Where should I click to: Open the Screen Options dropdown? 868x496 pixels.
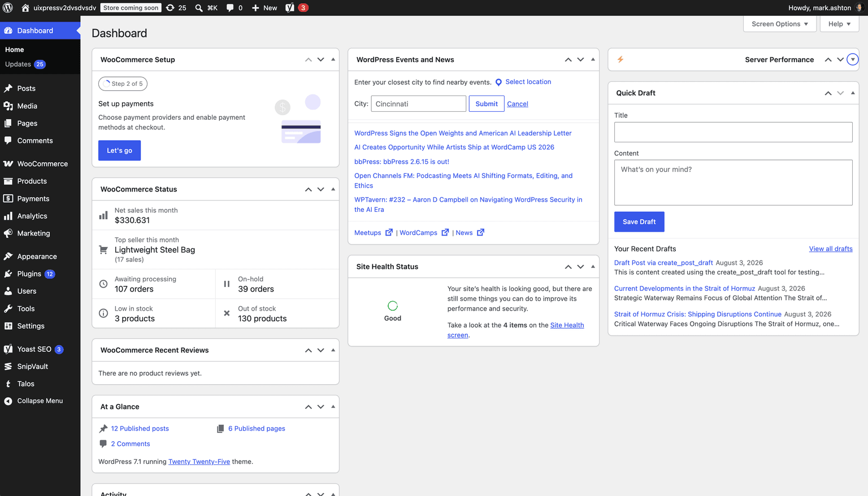click(780, 24)
